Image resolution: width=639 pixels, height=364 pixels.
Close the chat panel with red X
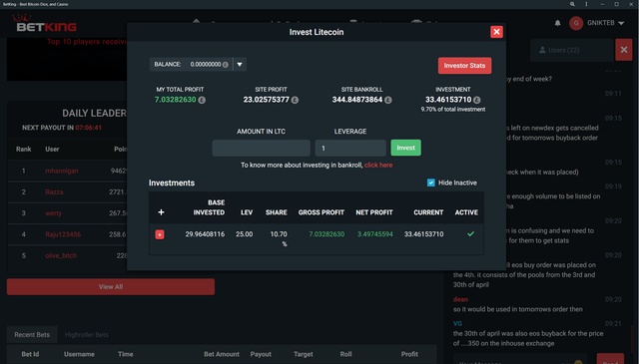(623, 50)
